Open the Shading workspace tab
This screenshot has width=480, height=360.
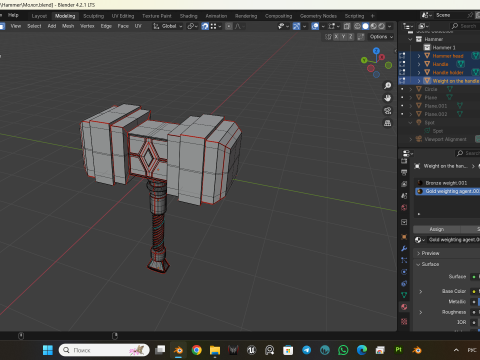(x=188, y=16)
